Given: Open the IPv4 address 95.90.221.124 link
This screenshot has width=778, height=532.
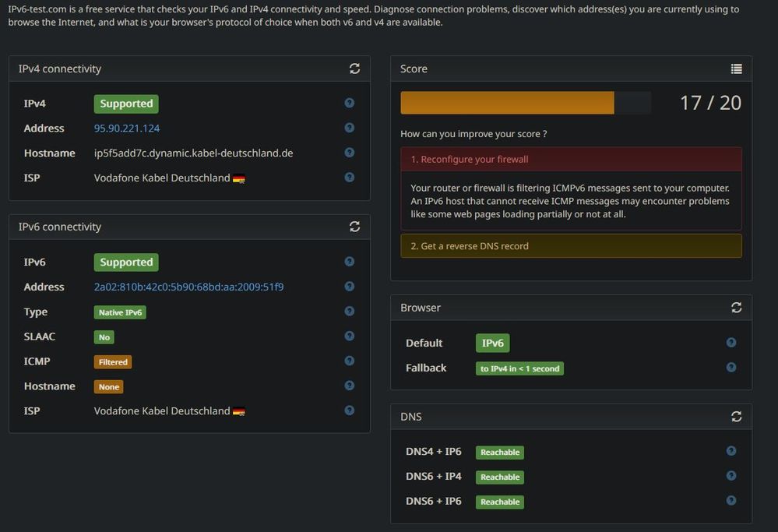Looking at the screenshot, I should (127, 129).
